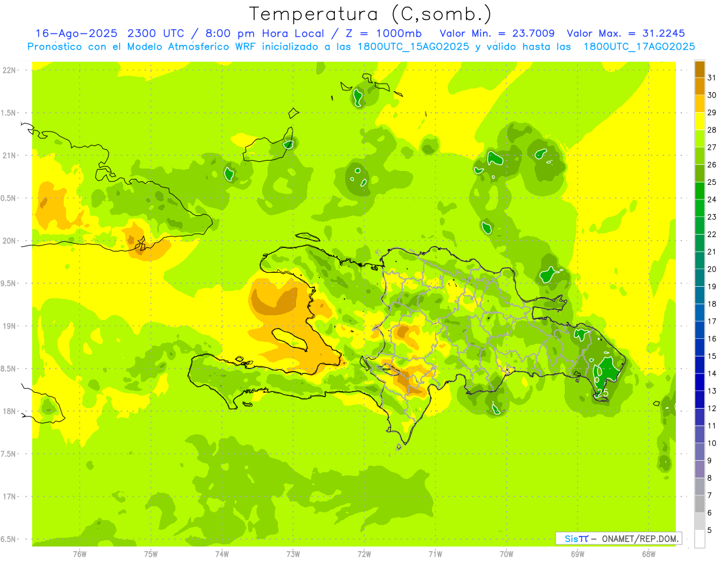
Task: Click the 'ONAMET/REP.DOM.' credit label
Action: click(x=639, y=538)
